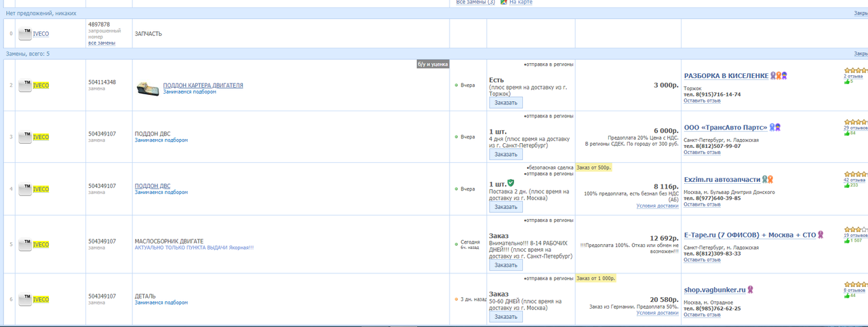Click Заказать for the 8 116р. offer

pyautogui.click(x=506, y=207)
